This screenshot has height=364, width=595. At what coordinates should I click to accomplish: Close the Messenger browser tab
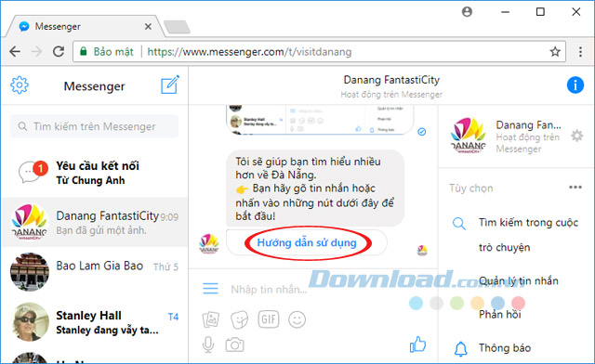148,26
